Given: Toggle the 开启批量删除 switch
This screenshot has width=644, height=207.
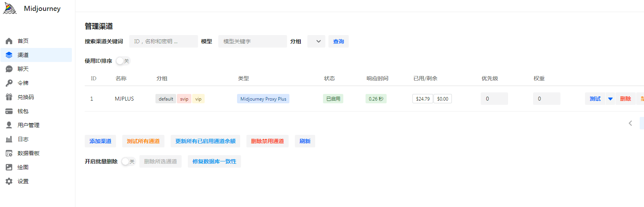Looking at the screenshot, I should (128, 161).
